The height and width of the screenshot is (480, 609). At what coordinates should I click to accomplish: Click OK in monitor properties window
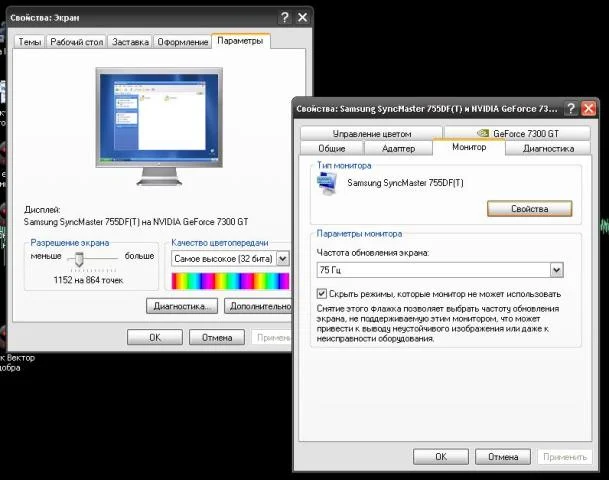[441, 457]
